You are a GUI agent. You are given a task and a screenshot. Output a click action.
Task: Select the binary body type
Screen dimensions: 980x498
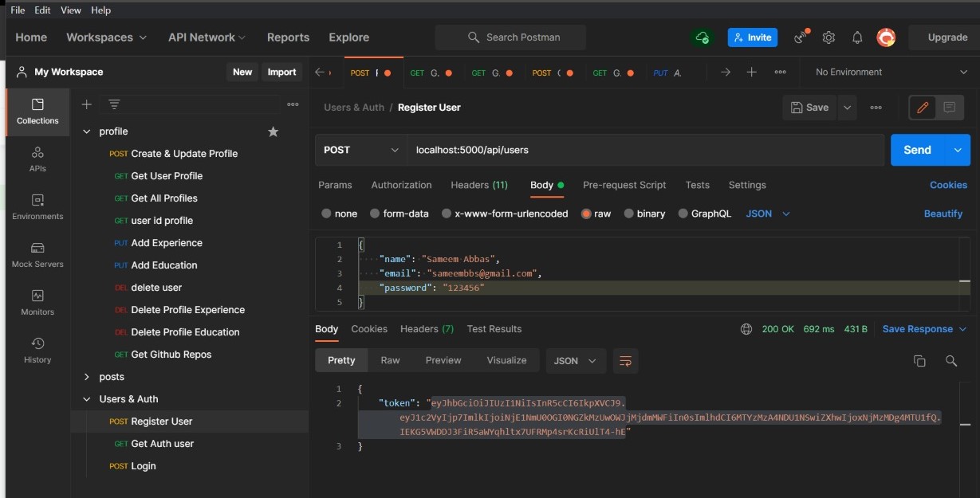(x=629, y=214)
